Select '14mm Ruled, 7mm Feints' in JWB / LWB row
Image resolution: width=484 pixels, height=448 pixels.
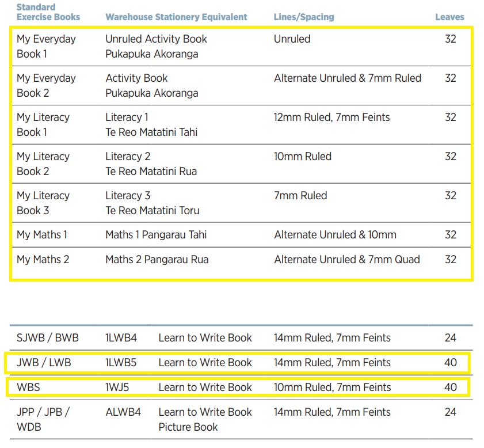coord(332,362)
